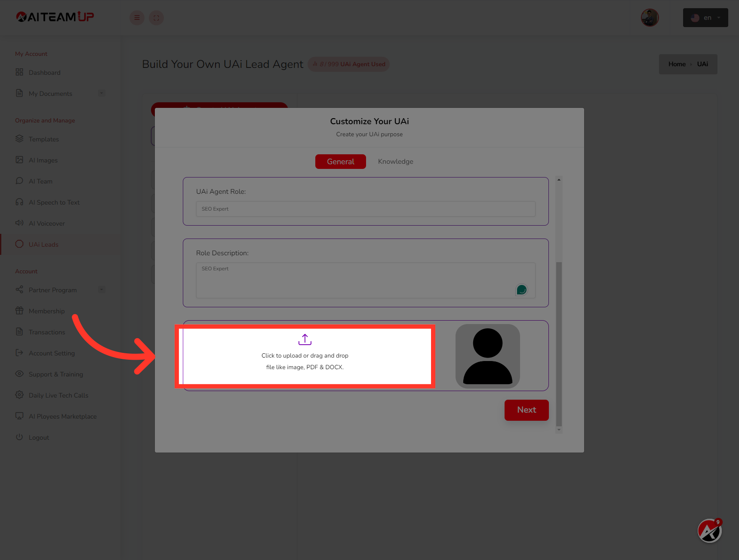Click the AI Ployees Marketplace icon
Screen dimensions: 739x560
[x=19, y=416]
